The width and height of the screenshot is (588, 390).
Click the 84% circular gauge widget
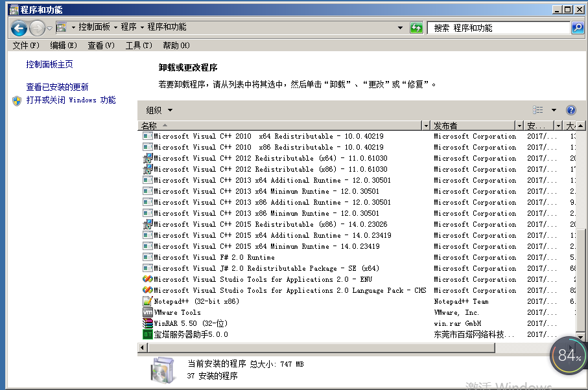click(569, 355)
